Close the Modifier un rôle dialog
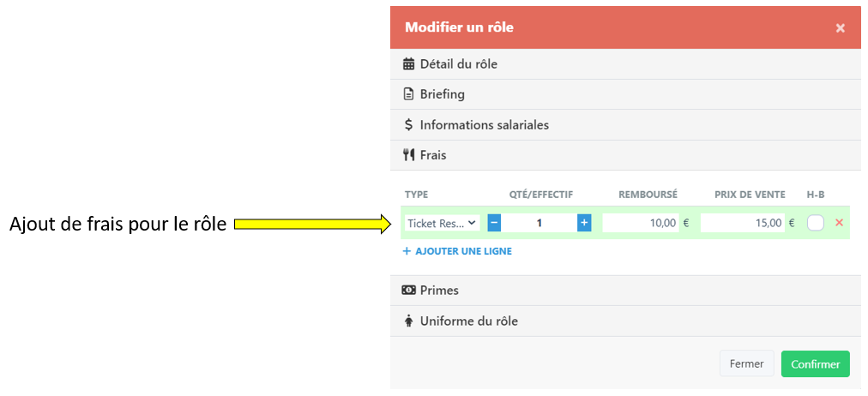868x396 pixels. tap(841, 27)
